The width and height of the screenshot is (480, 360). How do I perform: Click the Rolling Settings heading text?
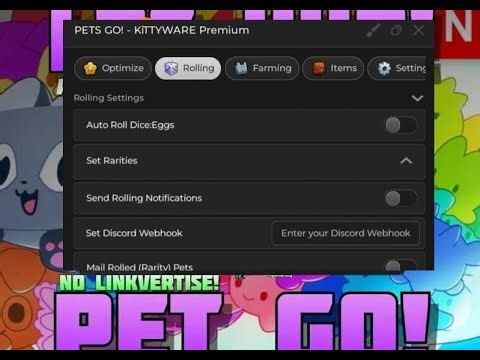tap(109, 98)
